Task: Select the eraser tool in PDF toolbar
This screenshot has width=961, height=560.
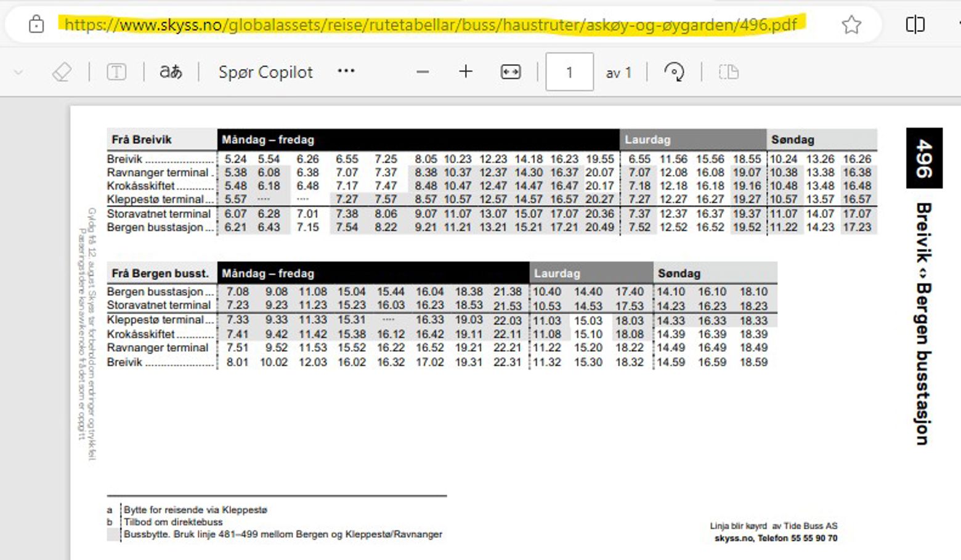Action: pyautogui.click(x=62, y=72)
